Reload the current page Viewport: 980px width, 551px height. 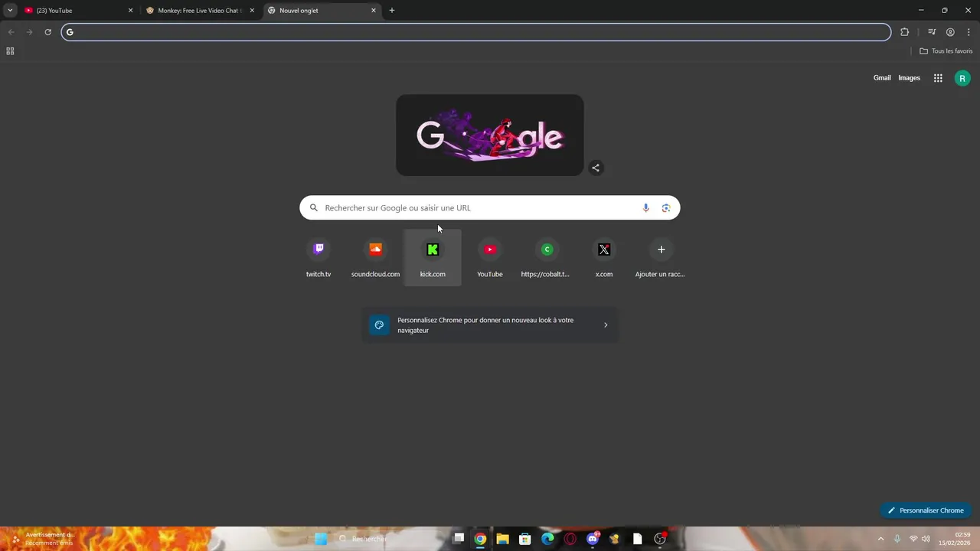tap(47, 32)
